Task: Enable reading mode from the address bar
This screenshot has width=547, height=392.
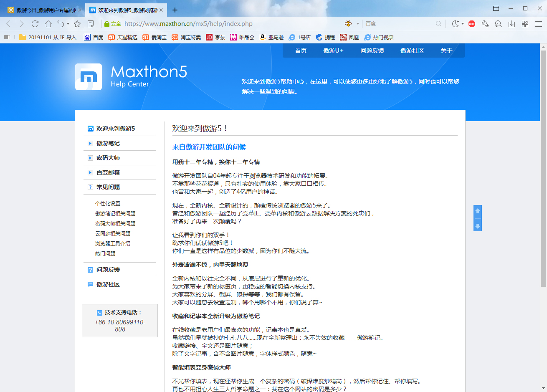Action: pyautogui.click(x=90, y=24)
